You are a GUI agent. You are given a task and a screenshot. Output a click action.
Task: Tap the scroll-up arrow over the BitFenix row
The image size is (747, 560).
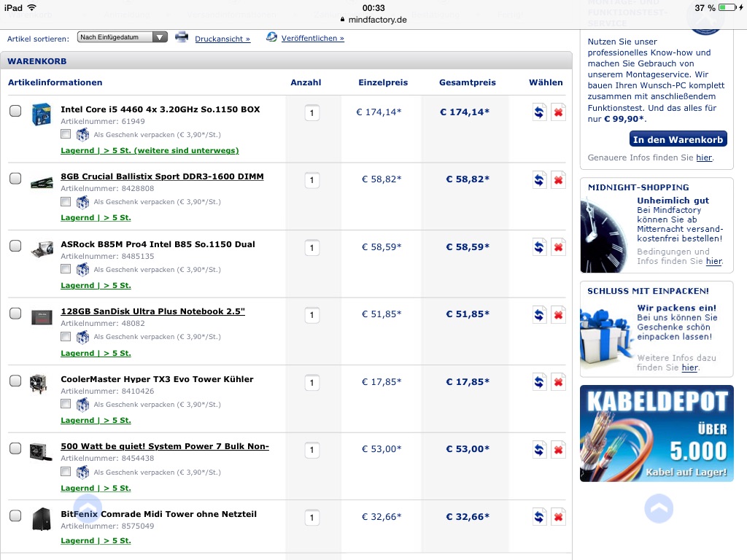coord(88,507)
